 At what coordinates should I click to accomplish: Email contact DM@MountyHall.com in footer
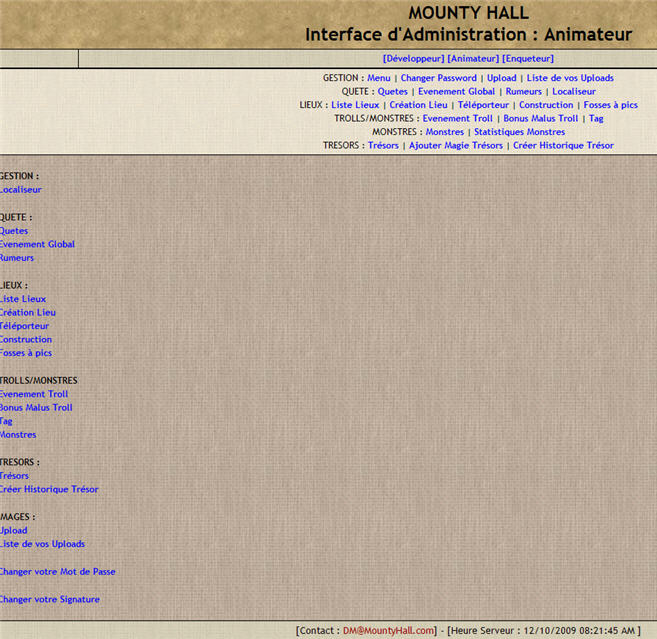point(388,631)
